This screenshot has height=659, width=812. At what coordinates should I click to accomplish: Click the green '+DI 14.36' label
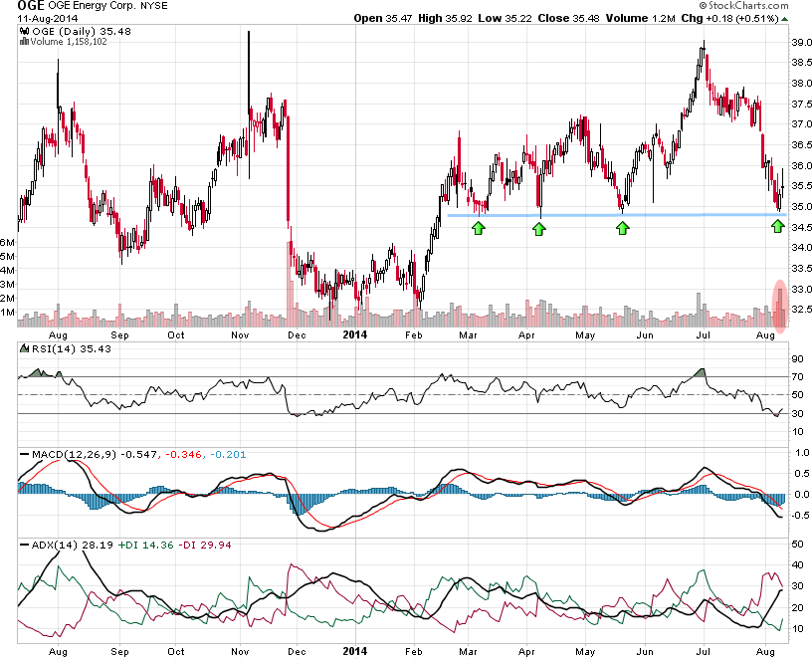[x=146, y=546]
